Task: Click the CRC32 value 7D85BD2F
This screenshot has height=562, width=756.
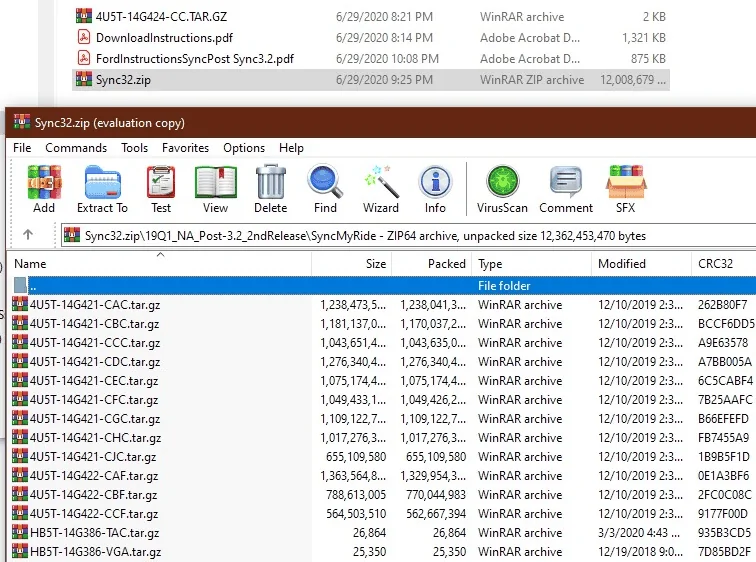Action: pyautogui.click(x=724, y=551)
